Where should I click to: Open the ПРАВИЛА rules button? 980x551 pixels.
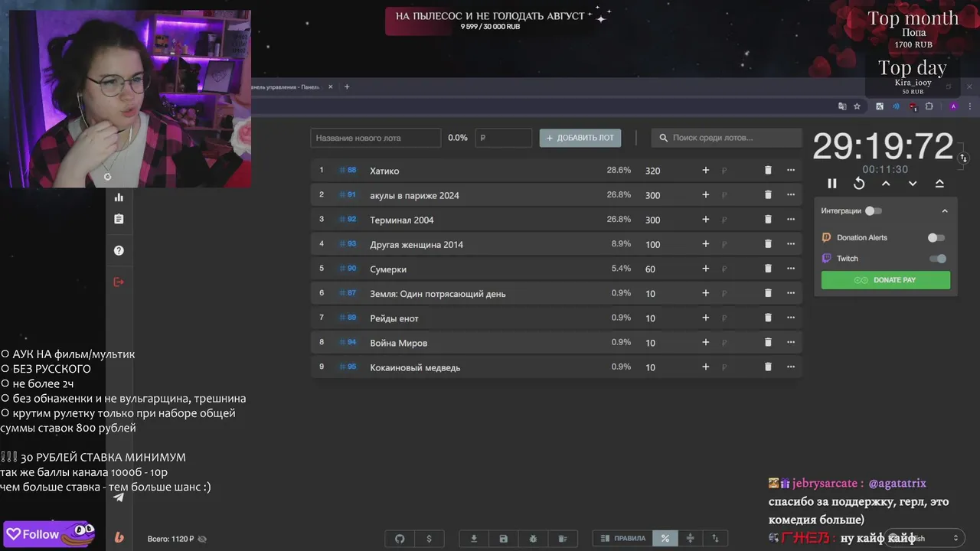(x=623, y=539)
